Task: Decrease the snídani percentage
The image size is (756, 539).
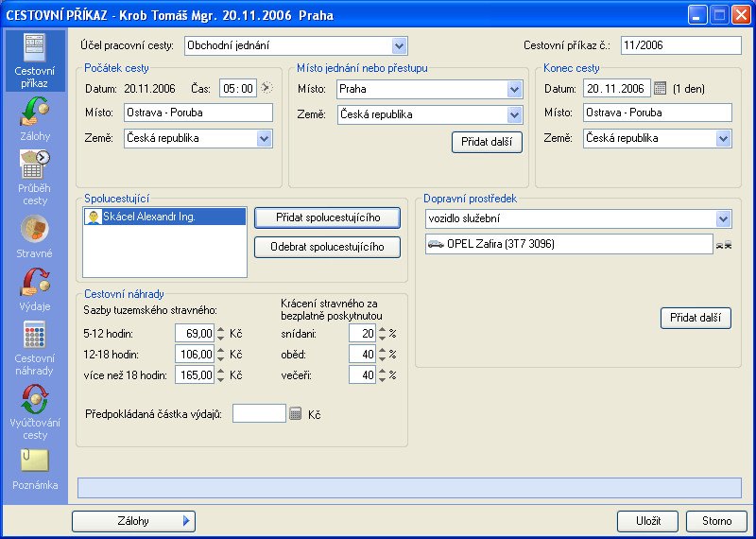Action: click(x=383, y=338)
